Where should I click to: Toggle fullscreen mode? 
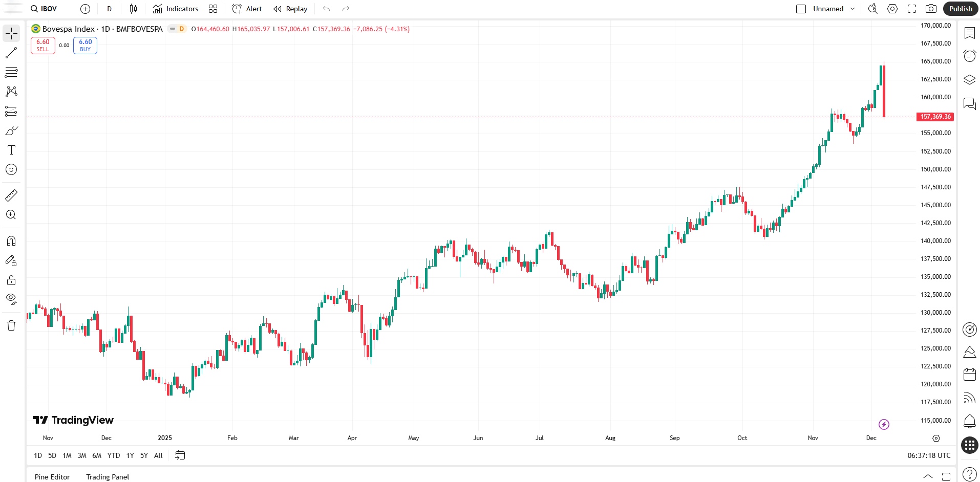912,9
